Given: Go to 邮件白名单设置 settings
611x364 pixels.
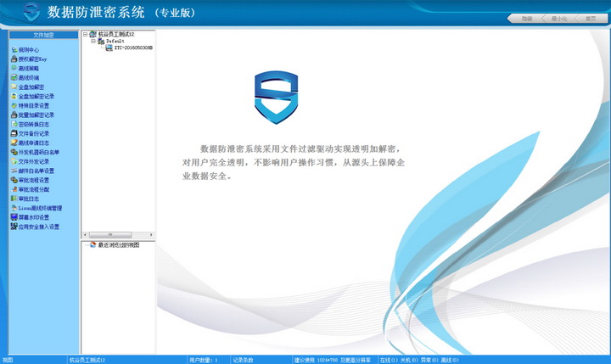Looking at the screenshot, I should pos(33,171).
